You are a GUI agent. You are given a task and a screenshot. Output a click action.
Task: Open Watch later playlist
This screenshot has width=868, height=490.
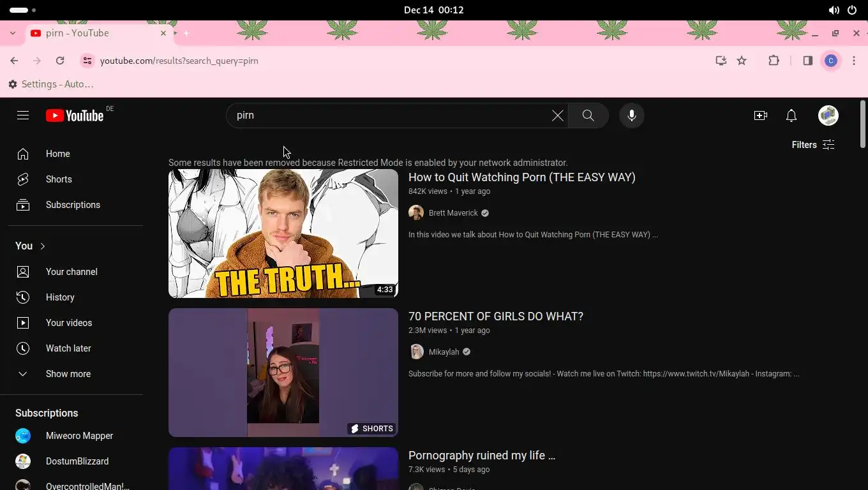[75, 348]
